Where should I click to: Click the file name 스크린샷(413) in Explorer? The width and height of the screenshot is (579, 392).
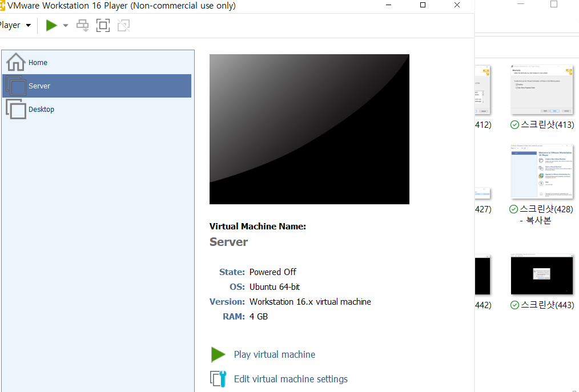[547, 125]
